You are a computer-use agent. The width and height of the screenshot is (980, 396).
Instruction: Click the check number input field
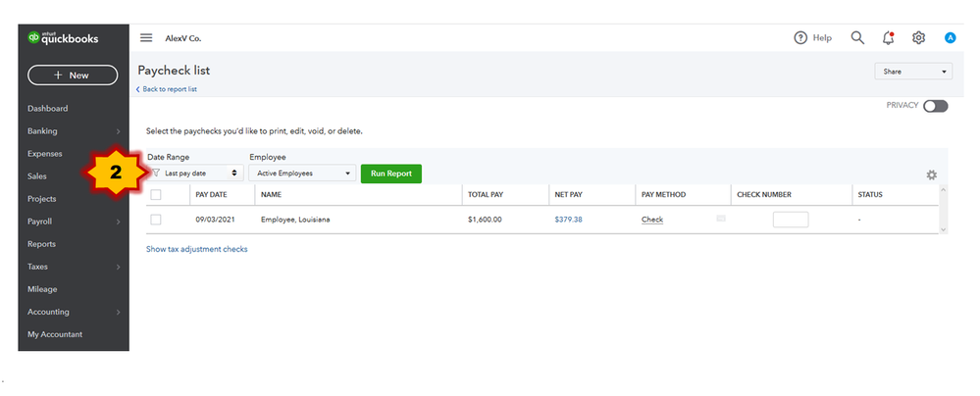[791, 220]
